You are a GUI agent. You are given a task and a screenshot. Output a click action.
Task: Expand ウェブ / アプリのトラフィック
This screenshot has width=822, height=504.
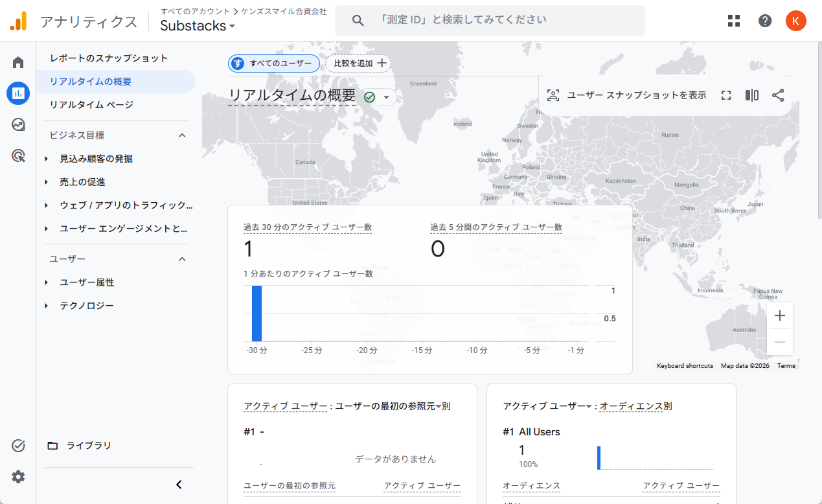[47, 205]
